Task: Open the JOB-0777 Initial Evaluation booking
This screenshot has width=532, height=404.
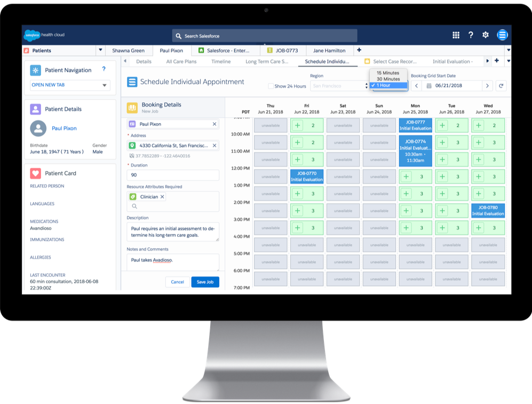Action: [415, 125]
